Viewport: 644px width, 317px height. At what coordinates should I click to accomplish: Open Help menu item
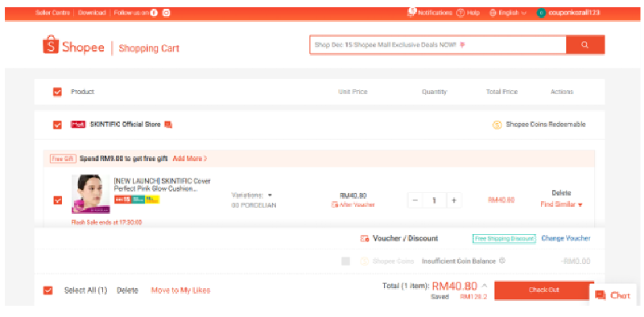[x=469, y=13]
